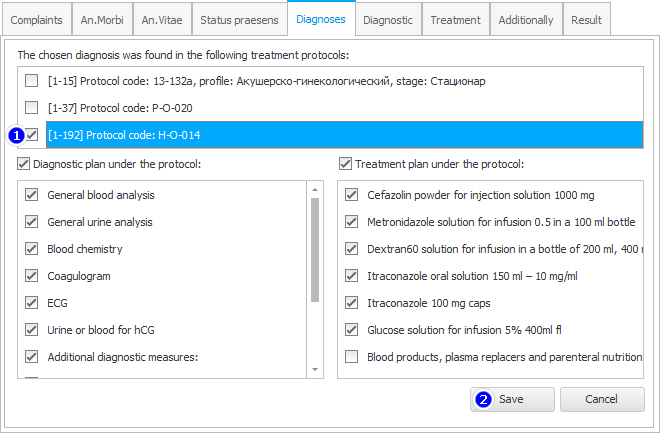
Task: Click diagnostic list scroll-down arrow
Action: click(315, 369)
